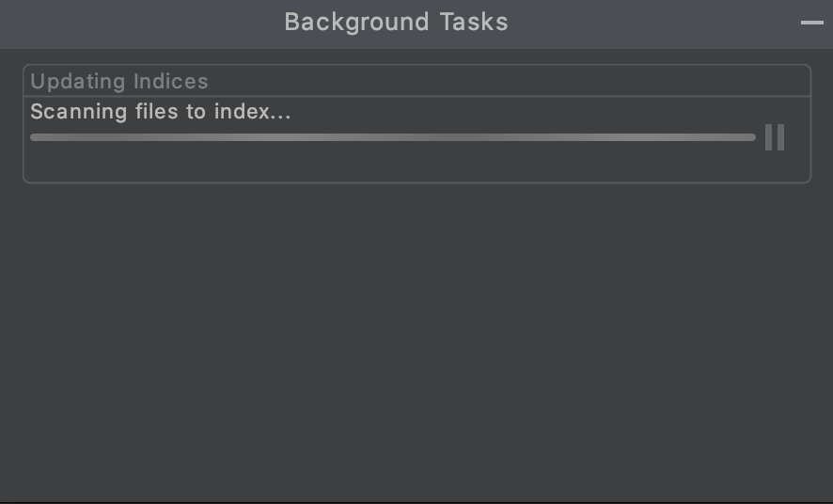
Task: Suspend indexing using the two-bar icon
Action: [775, 137]
